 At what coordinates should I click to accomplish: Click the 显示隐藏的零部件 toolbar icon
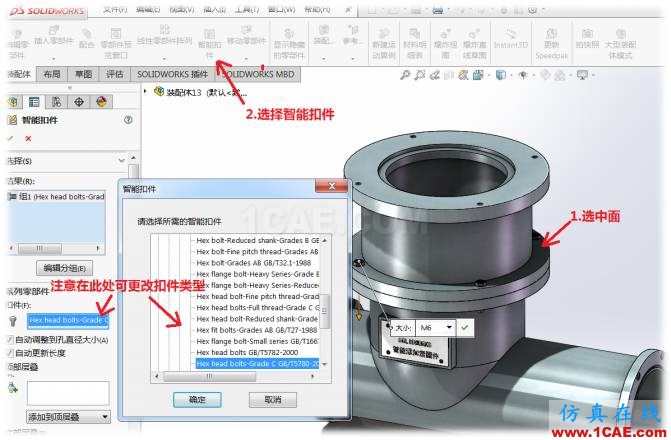[289, 43]
